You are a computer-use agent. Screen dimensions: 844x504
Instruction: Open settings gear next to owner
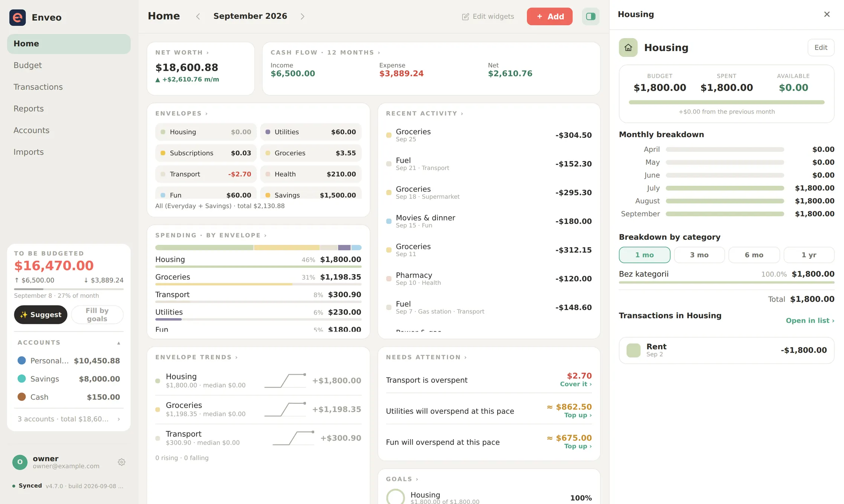[121, 462]
